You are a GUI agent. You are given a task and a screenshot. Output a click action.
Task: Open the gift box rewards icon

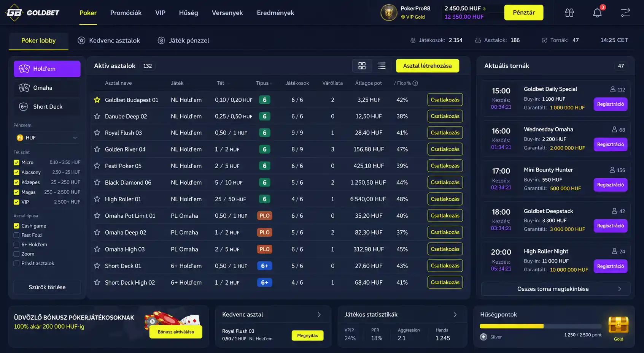[x=569, y=13]
